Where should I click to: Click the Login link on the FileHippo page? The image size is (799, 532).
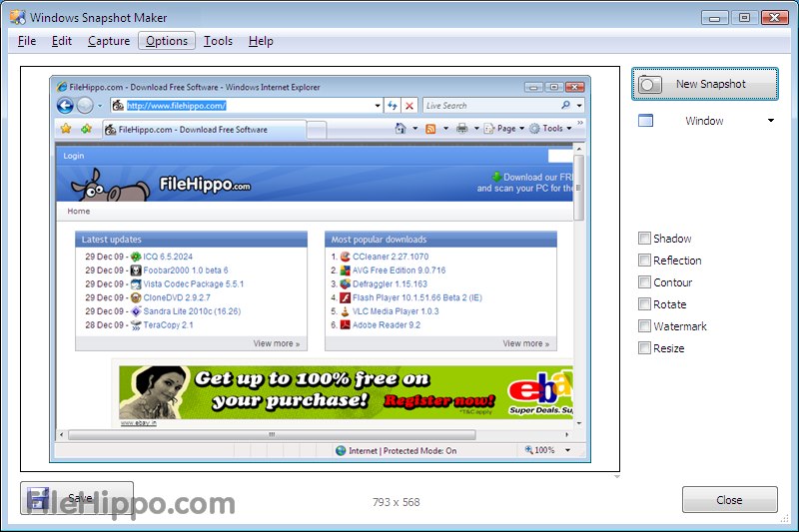73,156
